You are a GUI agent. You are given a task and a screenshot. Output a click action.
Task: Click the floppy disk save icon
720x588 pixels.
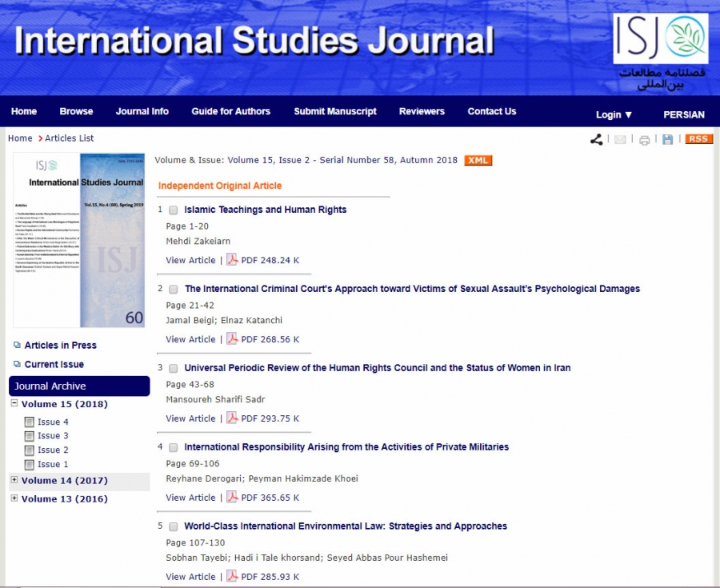[667, 139]
